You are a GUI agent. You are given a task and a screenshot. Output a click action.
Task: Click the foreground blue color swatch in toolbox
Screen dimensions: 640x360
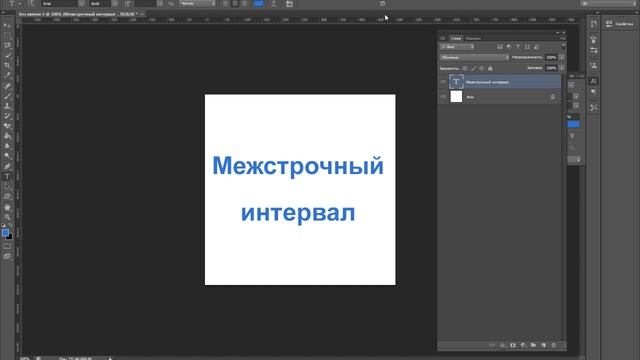(5, 232)
